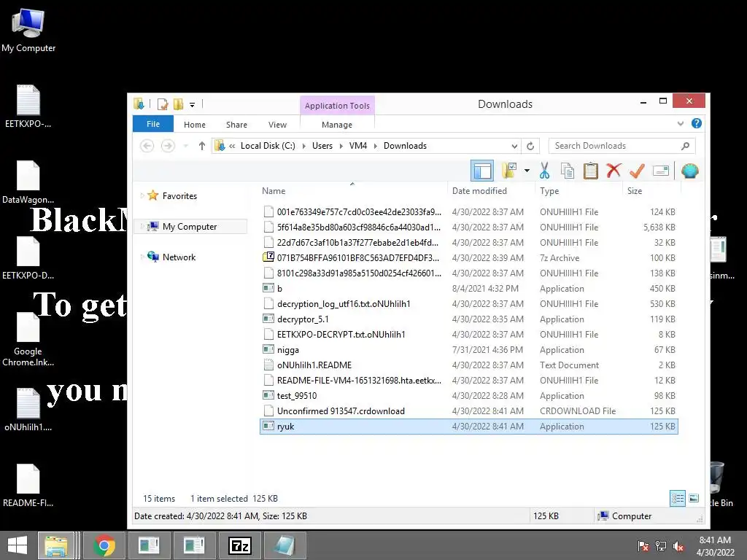Switch to large thumbnails view icon
This screenshot has width=747, height=560.
click(694, 499)
